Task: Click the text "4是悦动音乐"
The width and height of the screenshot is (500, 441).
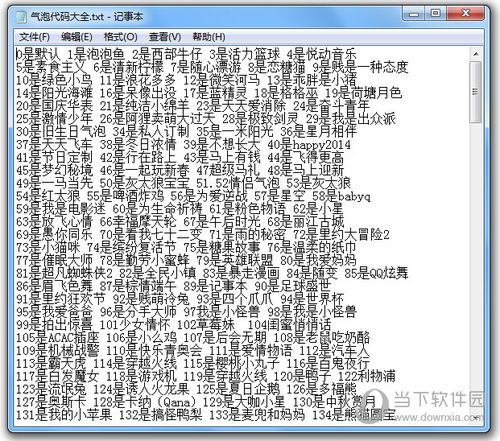Action: pos(322,54)
